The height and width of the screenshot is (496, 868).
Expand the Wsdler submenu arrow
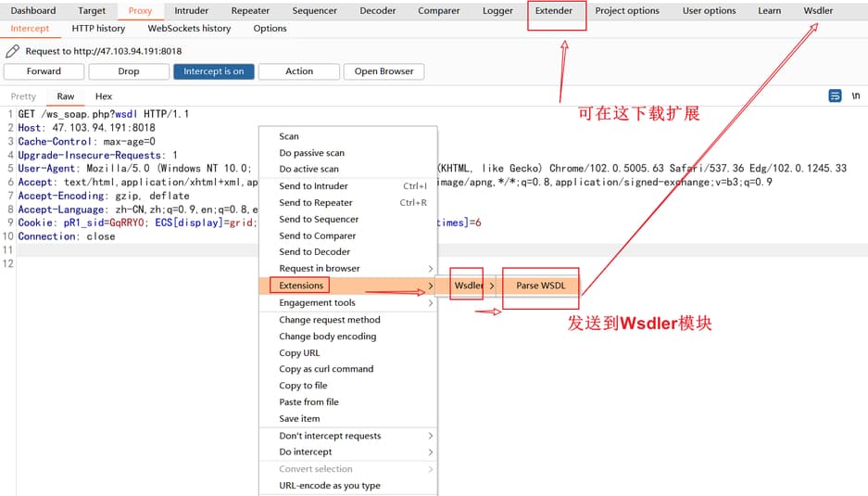coord(492,286)
